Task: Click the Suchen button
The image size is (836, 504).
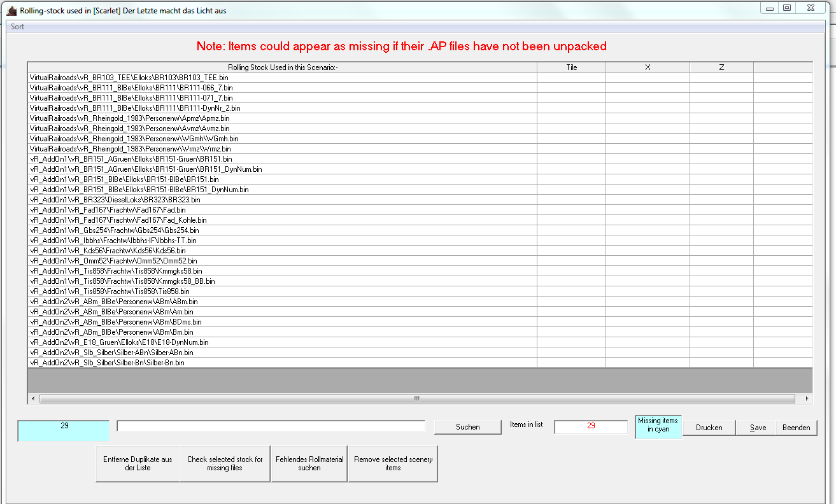Action: point(467,427)
